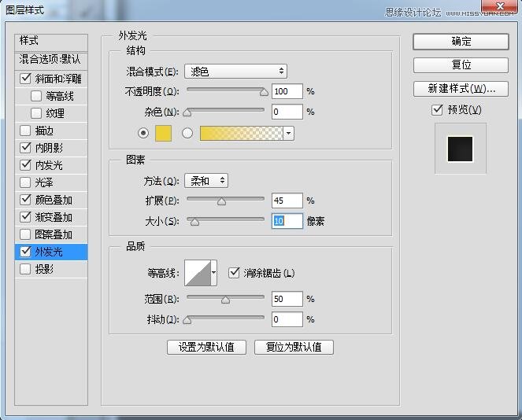
Task: Open the 颜色叠加 settings panel
Action: tap(54, 200)
